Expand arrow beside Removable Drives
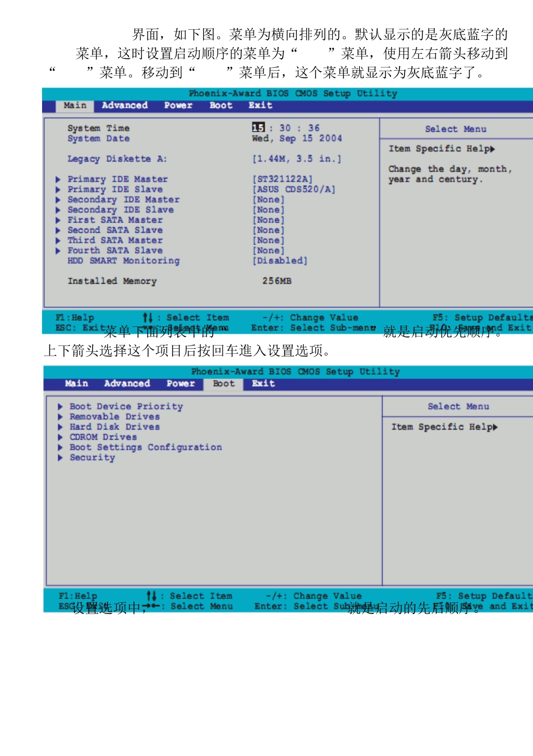This screenshot has height=756, width=533. coord(60,417)
